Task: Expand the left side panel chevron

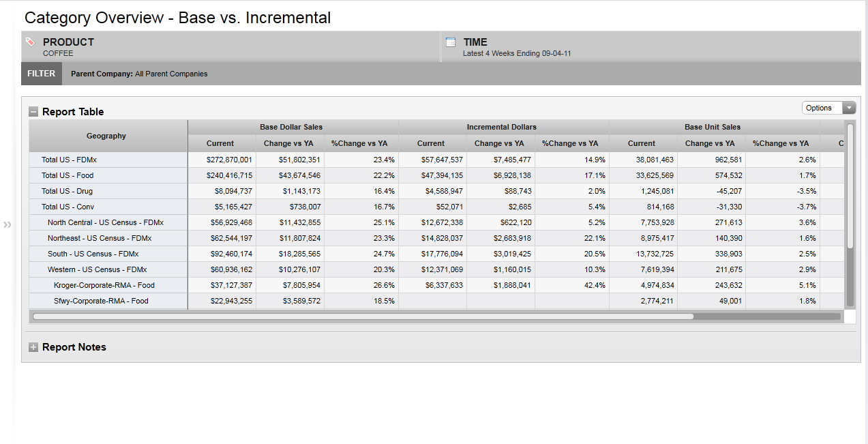Action: coord(8,224)
